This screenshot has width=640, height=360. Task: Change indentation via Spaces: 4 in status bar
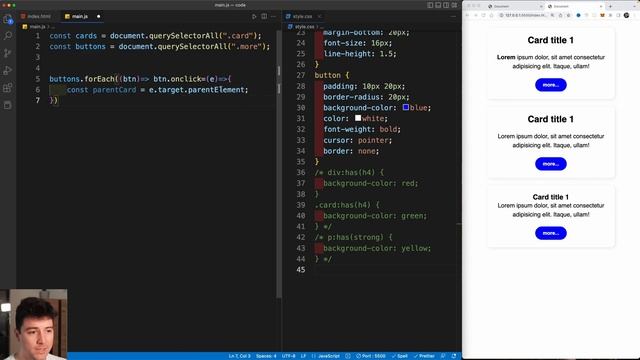266,356
